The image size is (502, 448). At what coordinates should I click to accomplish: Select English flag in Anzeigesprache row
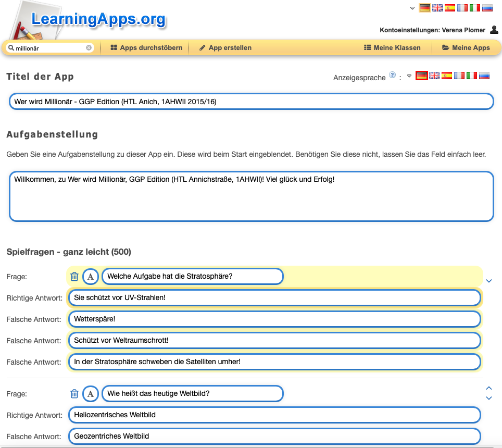click(x=434, y=76)
